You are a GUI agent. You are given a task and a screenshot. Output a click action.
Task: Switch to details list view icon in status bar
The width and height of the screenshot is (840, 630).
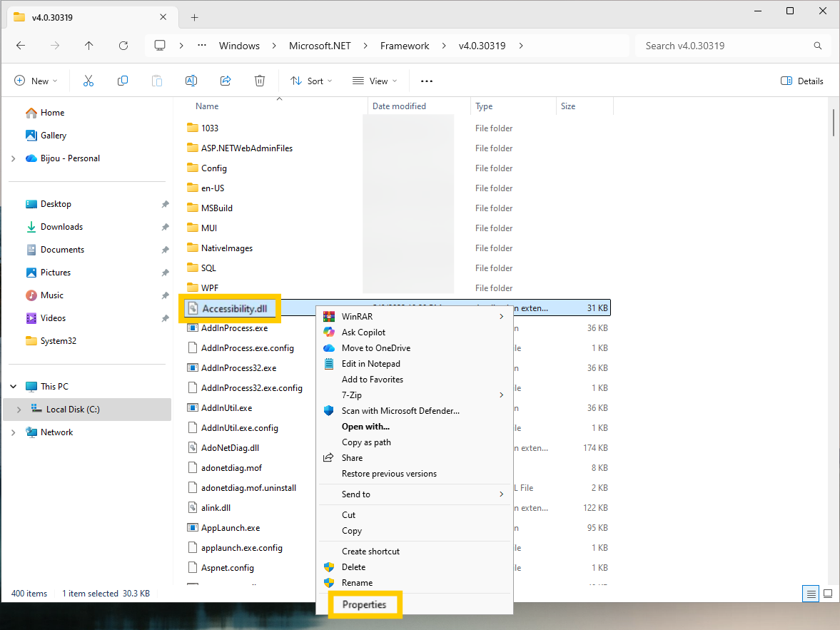pos(811,594)
